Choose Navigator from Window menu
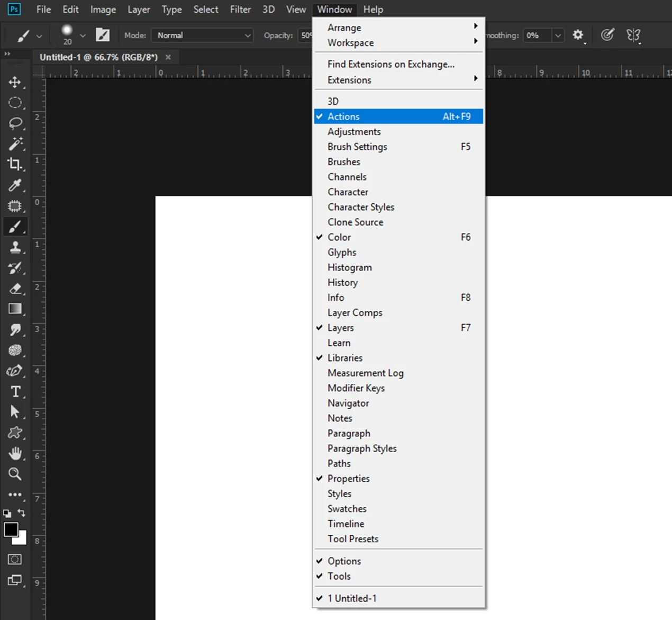 point(398,403)
